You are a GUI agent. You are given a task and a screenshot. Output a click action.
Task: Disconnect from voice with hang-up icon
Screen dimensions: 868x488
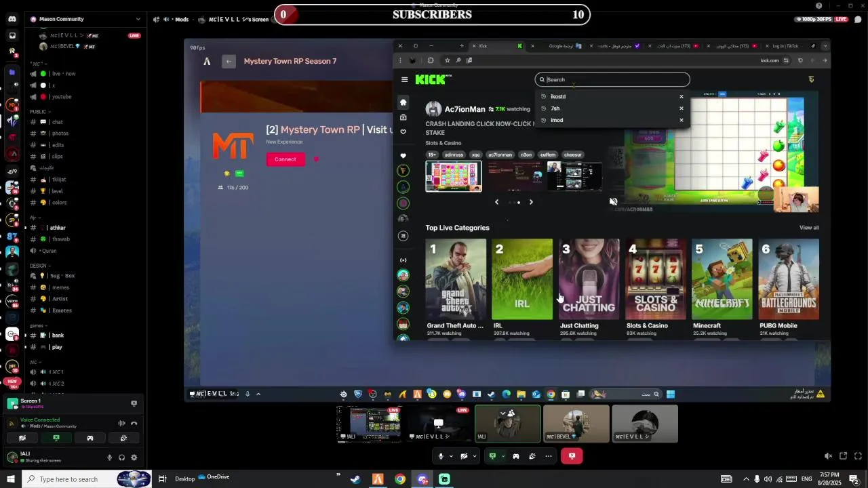click(x=134, y=424)
